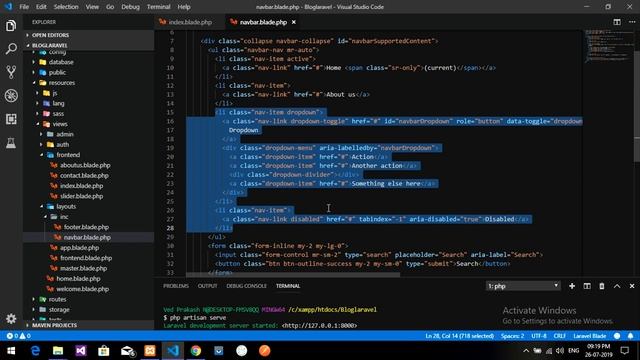640x360 pixels.
Task: Open the Manage gear settings icon
Action: tap(11, 318)
